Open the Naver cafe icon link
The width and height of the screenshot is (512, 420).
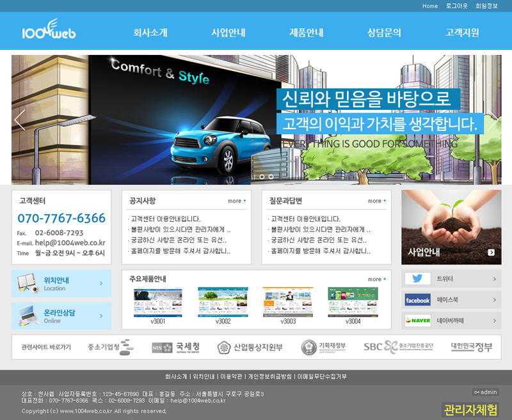pos(417,321)
